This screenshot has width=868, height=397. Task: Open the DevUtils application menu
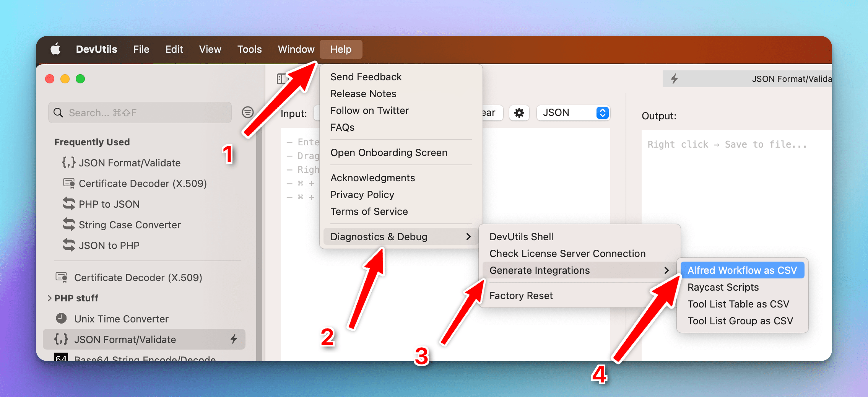97,49
